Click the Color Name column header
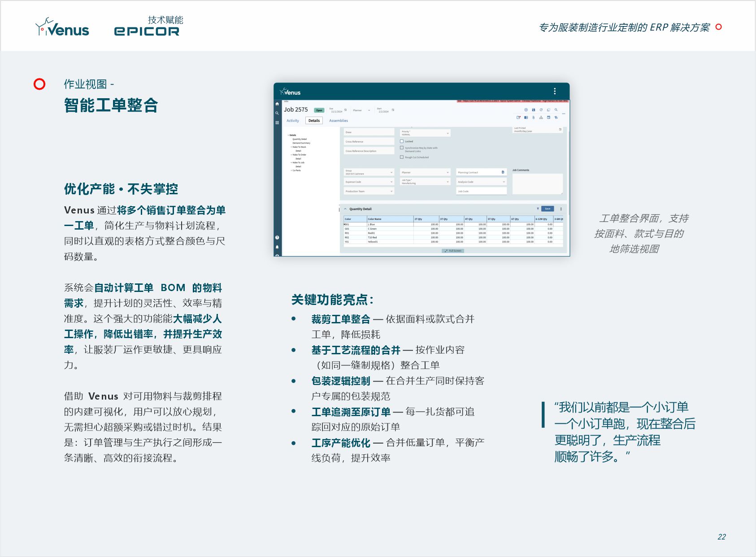 (390, 219)
